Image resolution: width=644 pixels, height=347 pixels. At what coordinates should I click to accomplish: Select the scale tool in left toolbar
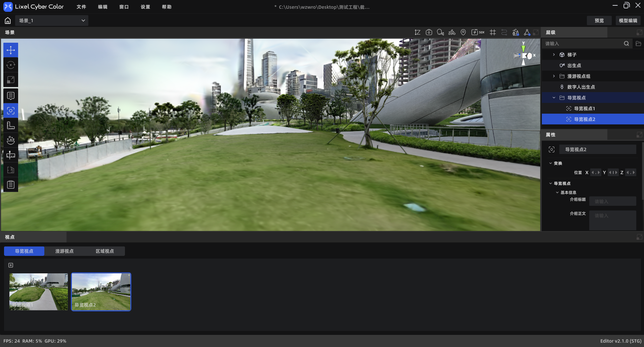11,80
